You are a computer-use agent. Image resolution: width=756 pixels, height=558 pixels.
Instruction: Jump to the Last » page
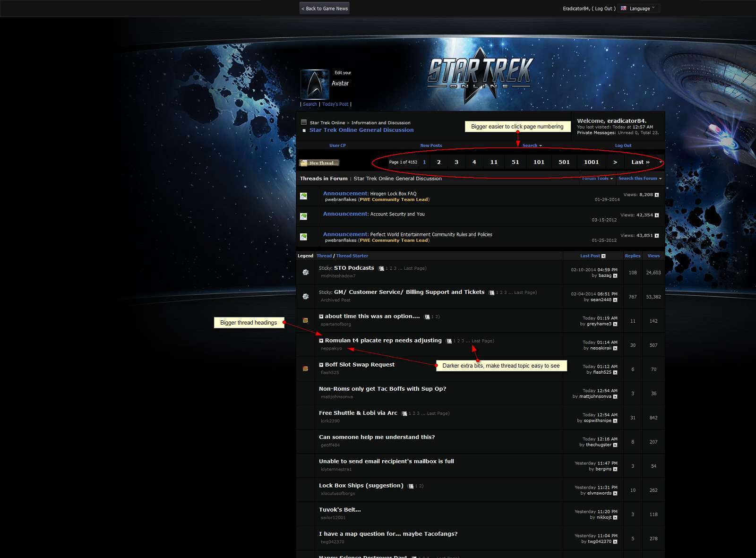[640, 162]
